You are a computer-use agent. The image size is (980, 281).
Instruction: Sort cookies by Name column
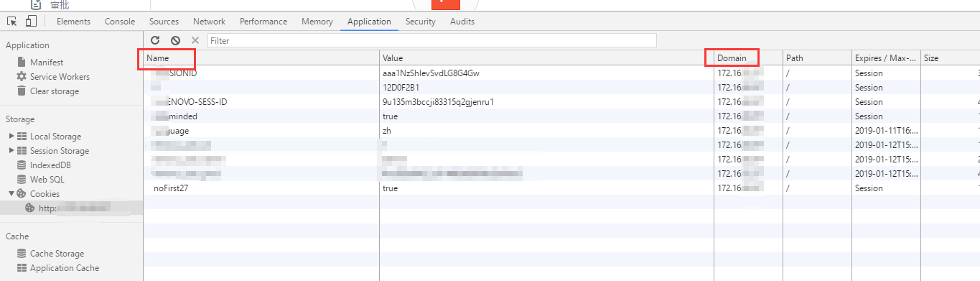(261, 57)
